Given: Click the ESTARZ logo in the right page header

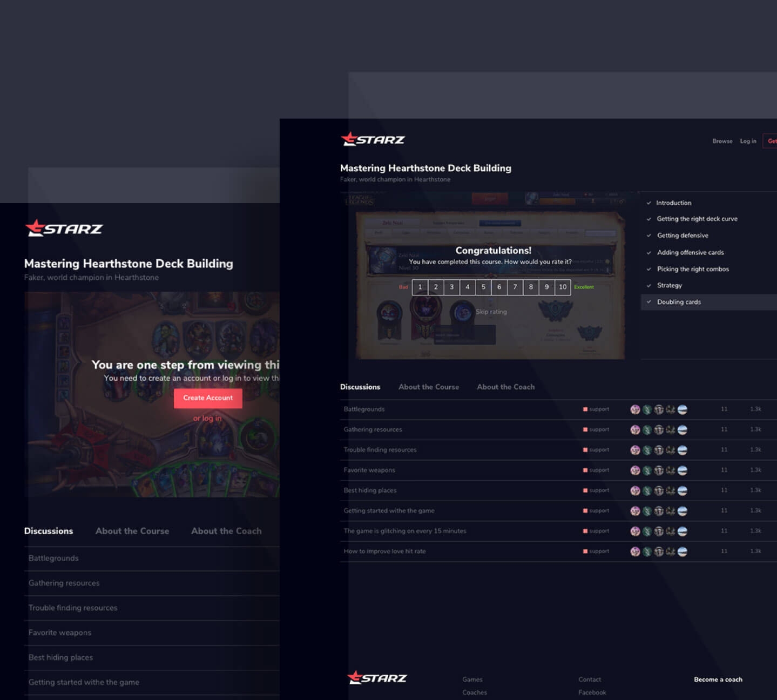Looking at the screenshot, I should coord(373,139).
